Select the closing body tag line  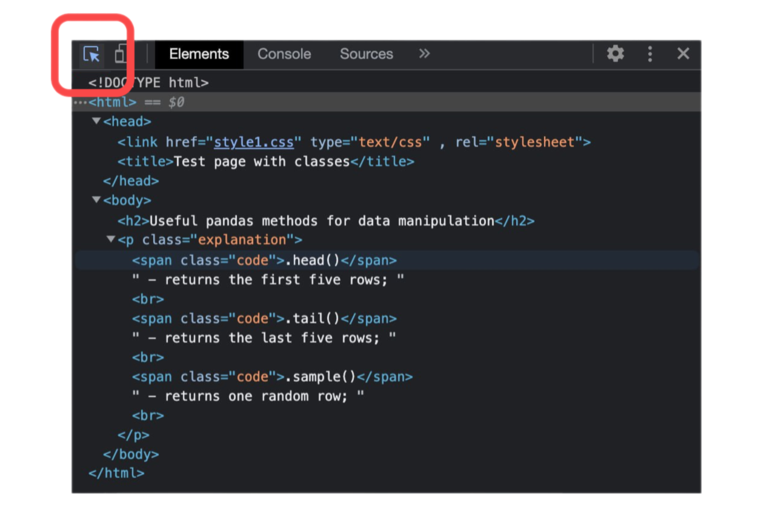[131, 454]
